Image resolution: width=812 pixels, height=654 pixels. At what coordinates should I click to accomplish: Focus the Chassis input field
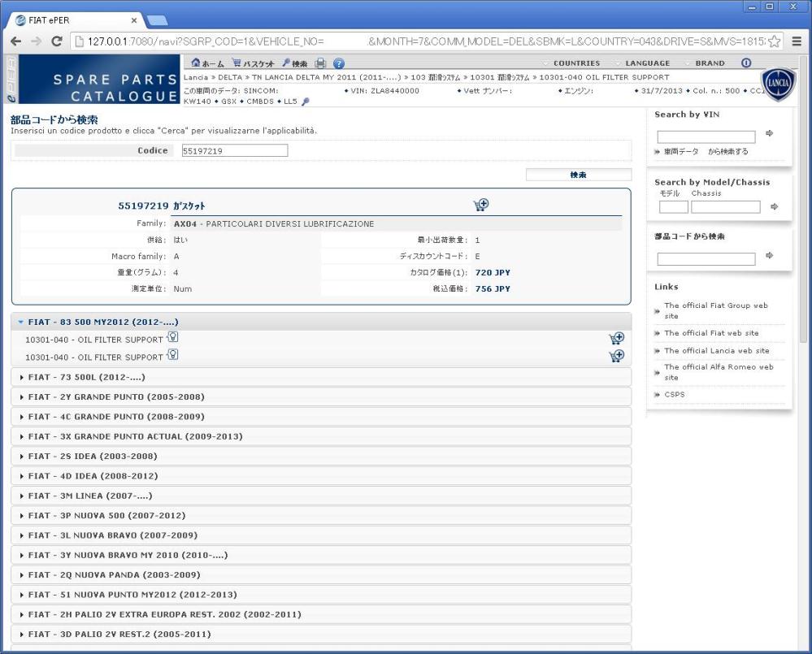[726, 207]
